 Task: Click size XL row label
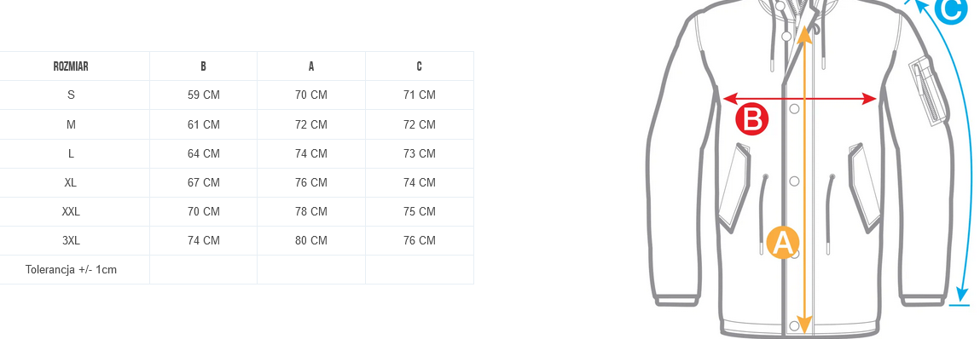click(x=71, y=182)
